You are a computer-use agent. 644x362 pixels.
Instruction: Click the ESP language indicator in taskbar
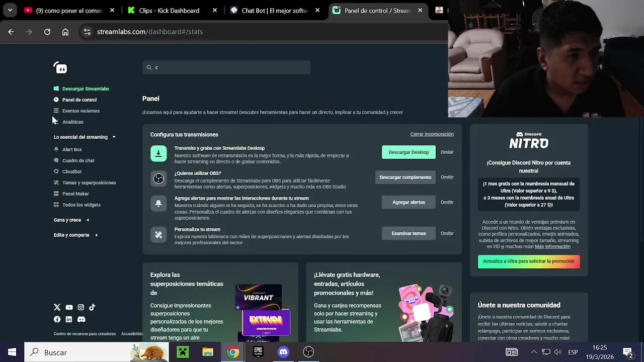tap(573, 352)
